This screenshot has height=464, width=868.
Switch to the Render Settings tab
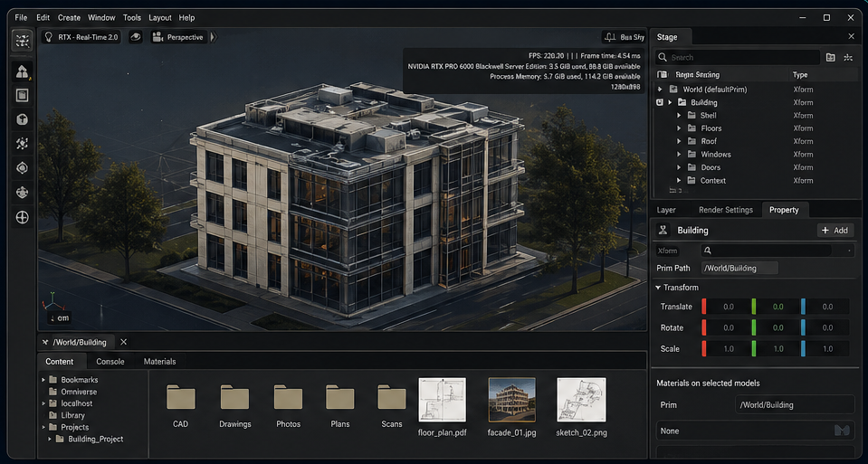click(726, 210)
